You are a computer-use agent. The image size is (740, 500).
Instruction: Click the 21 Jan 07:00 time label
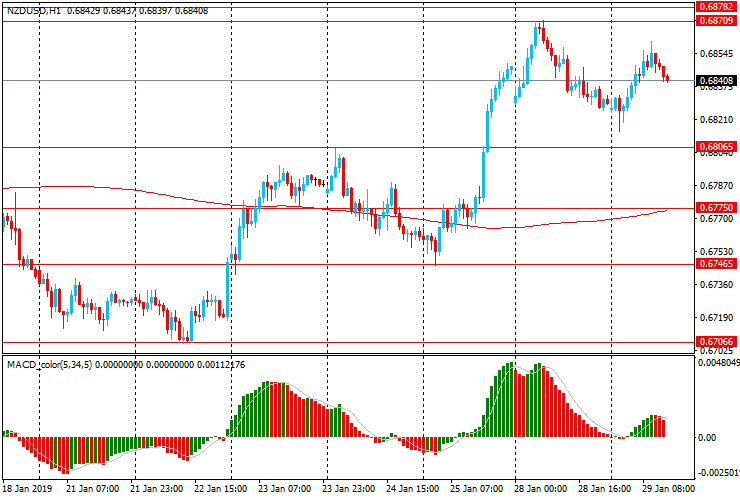[x=92, y=490]
